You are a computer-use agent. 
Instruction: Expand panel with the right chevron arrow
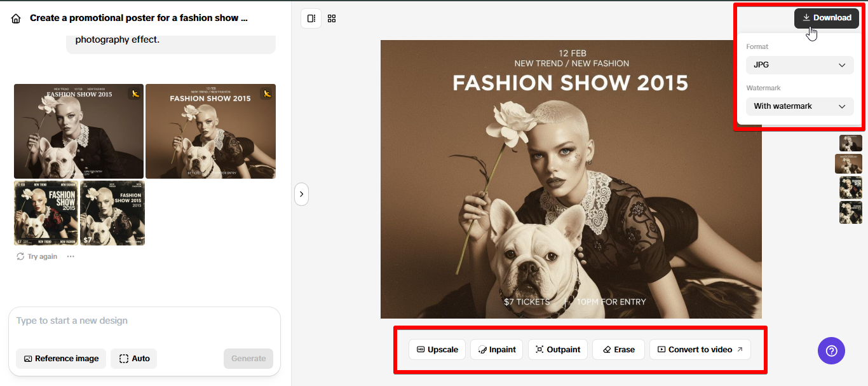[x=301, y=193]
